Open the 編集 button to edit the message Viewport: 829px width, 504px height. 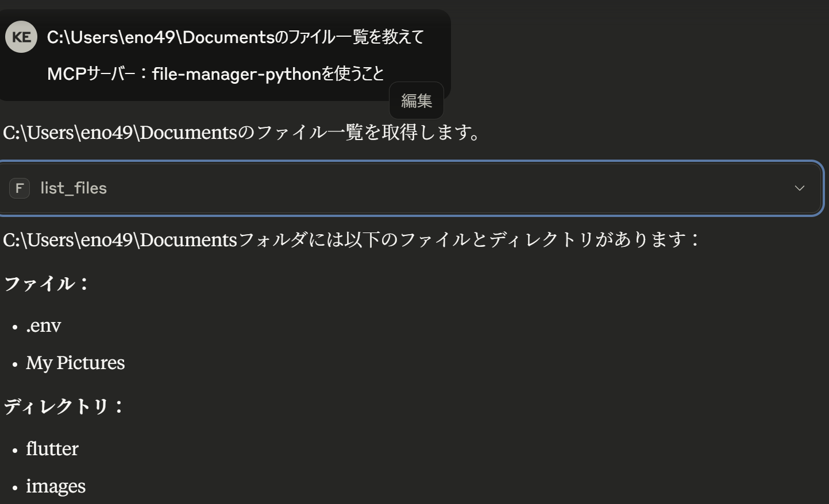pyautogui.click(x=416, y=100)
